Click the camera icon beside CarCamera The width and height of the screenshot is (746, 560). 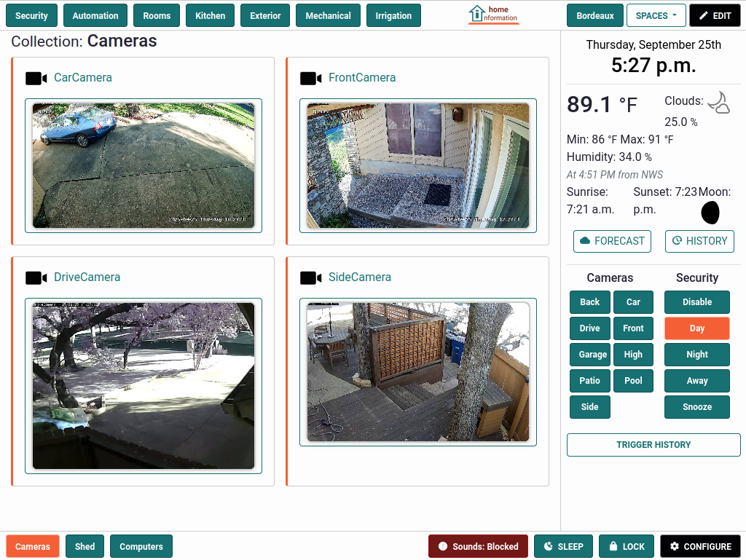pos(36,78)
